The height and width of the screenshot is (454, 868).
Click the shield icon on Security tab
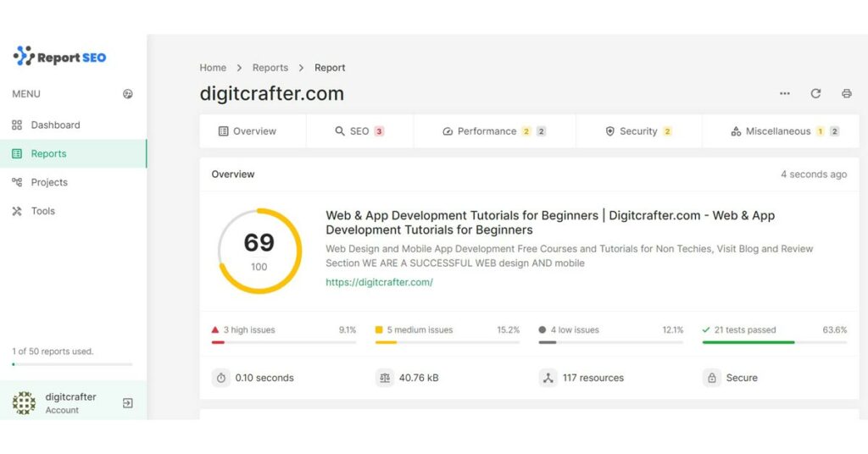pos(610,131)
